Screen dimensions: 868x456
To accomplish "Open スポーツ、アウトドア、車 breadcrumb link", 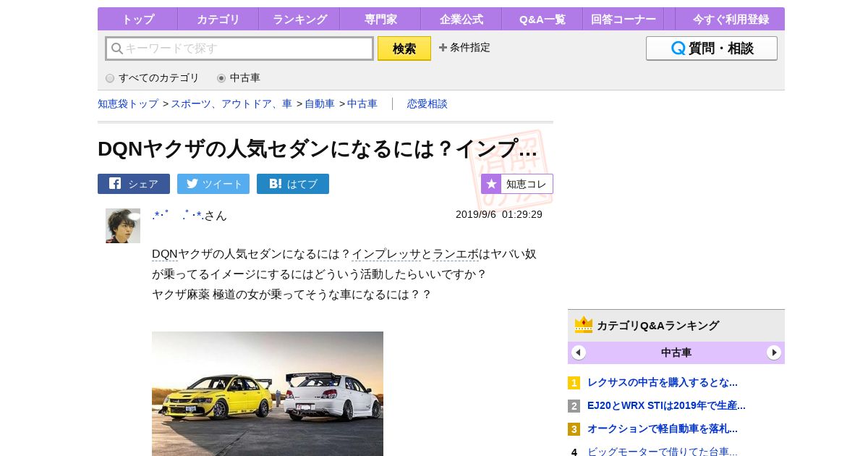I will tap(231, 104).
